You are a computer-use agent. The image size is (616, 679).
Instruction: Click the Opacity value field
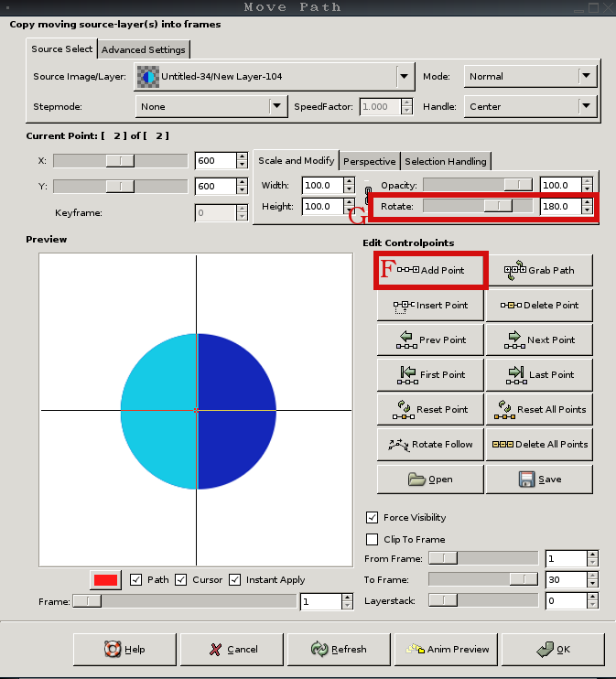click(x=561, y=186)
